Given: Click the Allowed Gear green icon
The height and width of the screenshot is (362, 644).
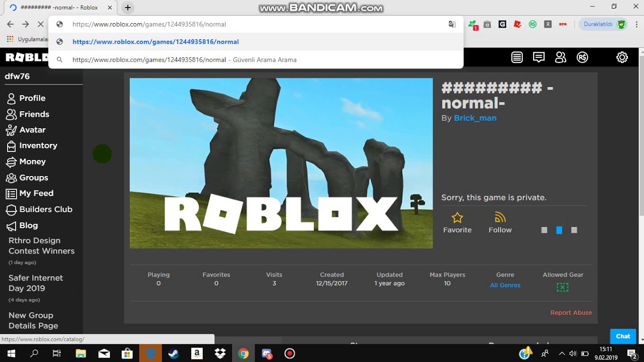Looking at the screenshot, I should click(x=562, y=287).
